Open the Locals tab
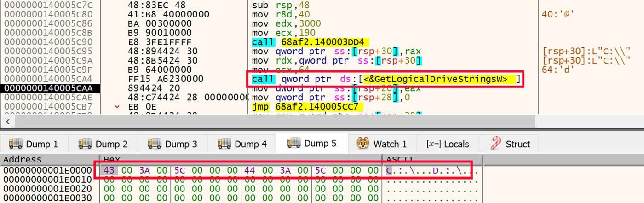644x203 pixels. coord(447,144)
